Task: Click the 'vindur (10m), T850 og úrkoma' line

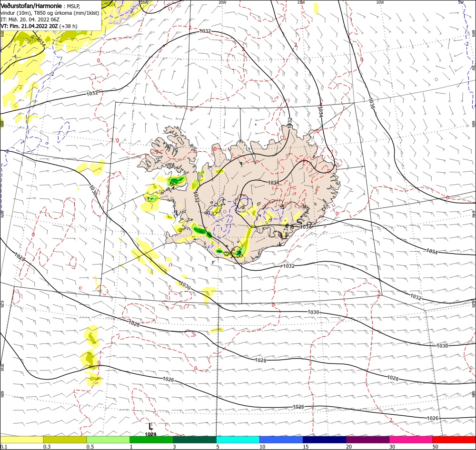Action: click(x=50, y=13)
